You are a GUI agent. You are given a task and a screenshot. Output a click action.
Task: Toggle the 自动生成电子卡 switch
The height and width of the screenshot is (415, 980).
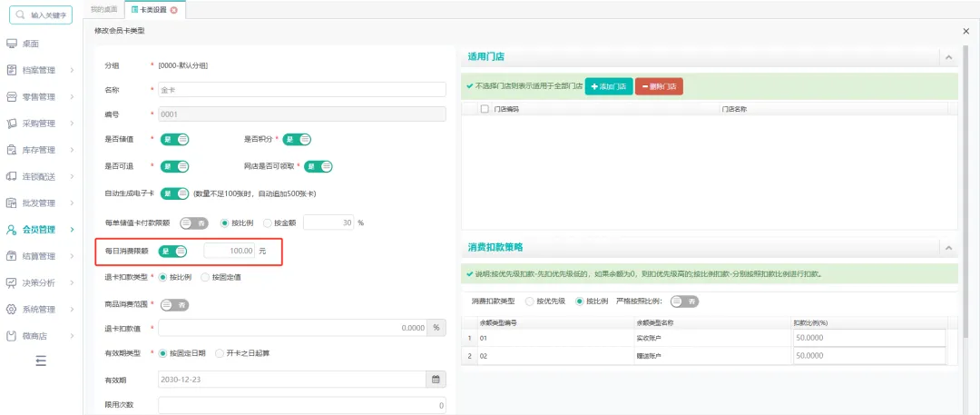point(175,193)
